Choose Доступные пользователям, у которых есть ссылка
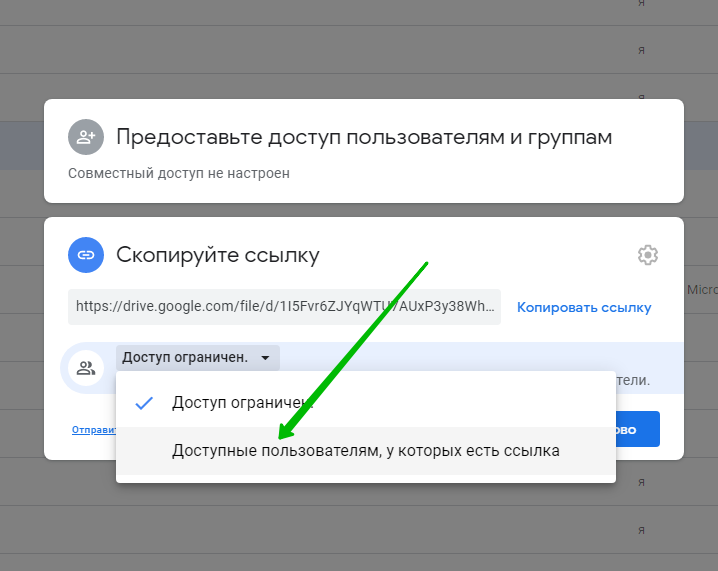 point(365,451)
